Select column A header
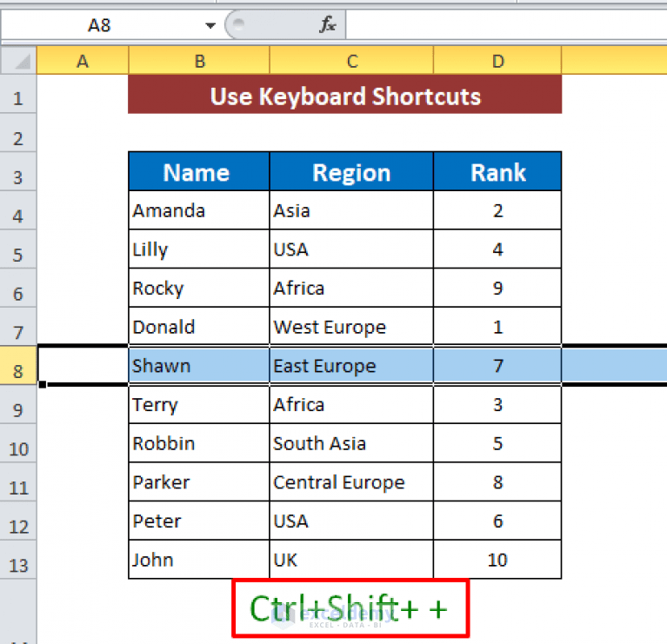Image resolution: width=667 pixels, height=644 pixels. click(83, 61)
